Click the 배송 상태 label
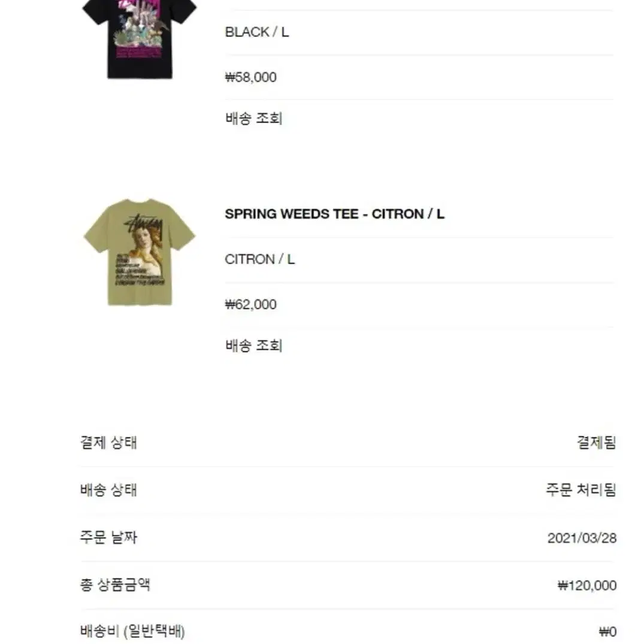 pyautogui.click(x=108, y=489)
